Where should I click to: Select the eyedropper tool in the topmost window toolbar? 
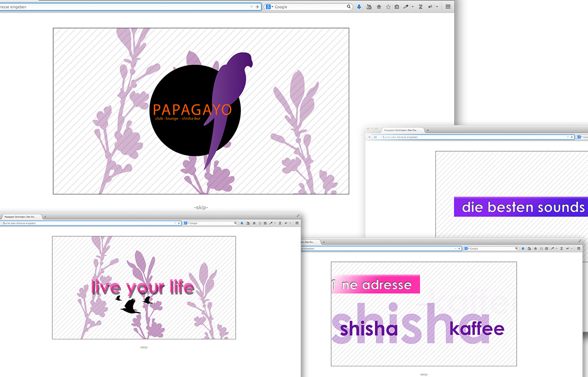406,7
